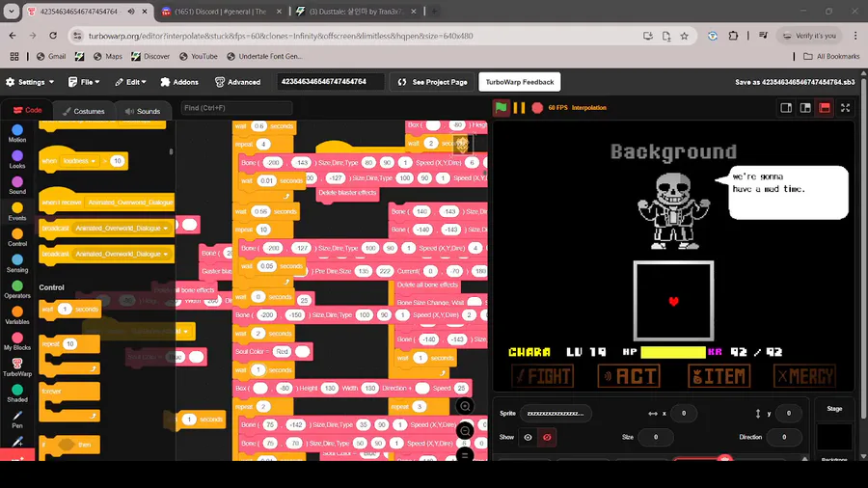Screen dimensions: 868x488
Task: Click the repeat 10 palette block
Action: click(69, 354)
